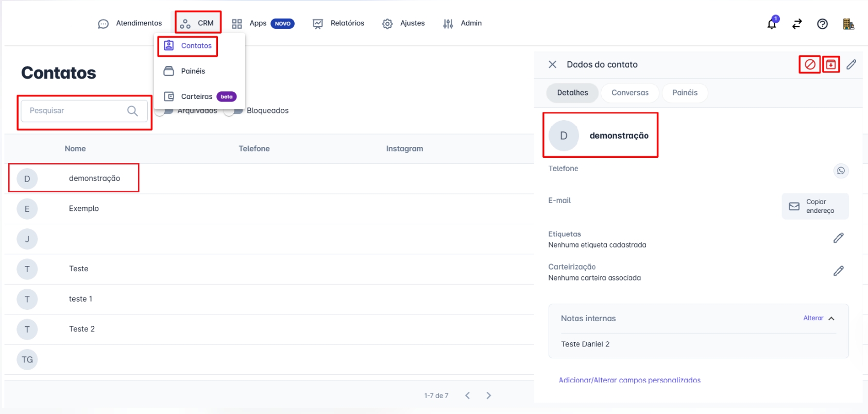The height and width of the screenshot is (414, 868).
Task: Toggle the Arquivados switch
Action: 164,112
